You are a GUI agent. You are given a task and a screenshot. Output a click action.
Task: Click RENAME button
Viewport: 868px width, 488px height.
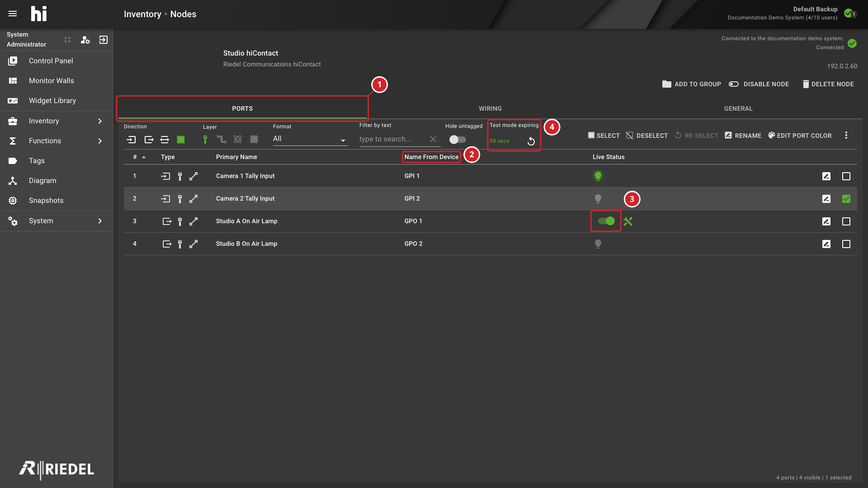click(743, 136)
